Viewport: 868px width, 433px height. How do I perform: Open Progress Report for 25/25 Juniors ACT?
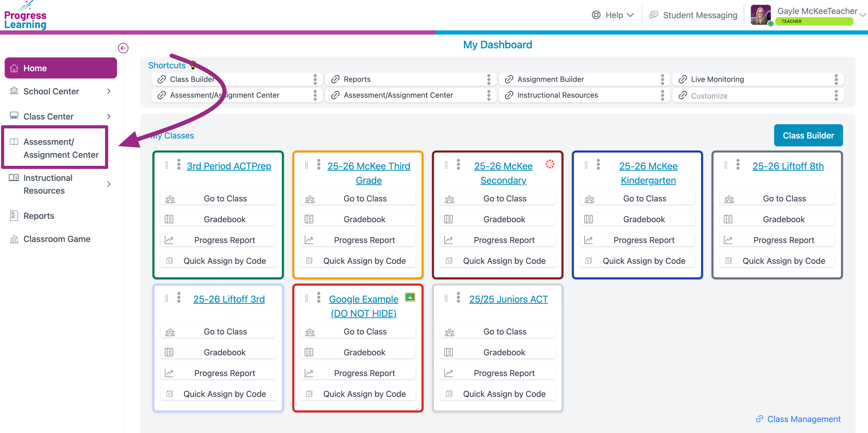[497, 373]
